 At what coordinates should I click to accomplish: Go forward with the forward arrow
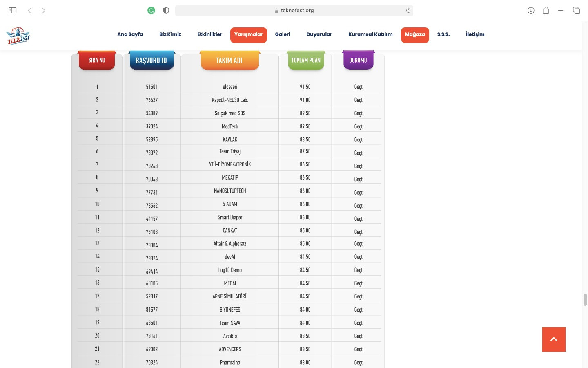tap(44, 10)
